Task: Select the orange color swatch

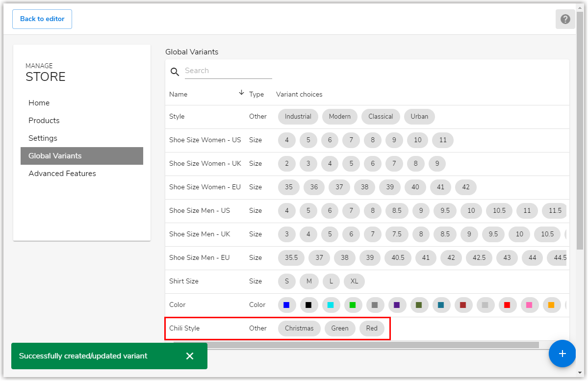Action: coord(551,305)
